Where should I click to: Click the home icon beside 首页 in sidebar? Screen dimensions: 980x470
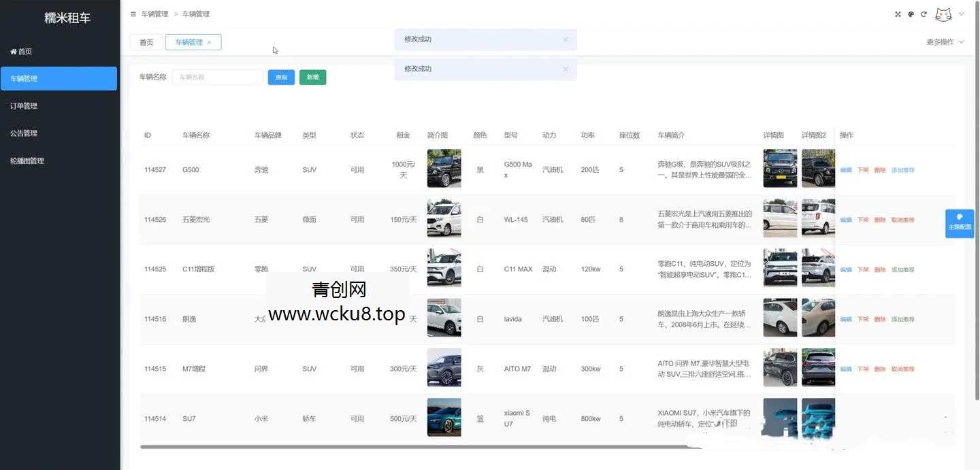click(x=13, y=51)
